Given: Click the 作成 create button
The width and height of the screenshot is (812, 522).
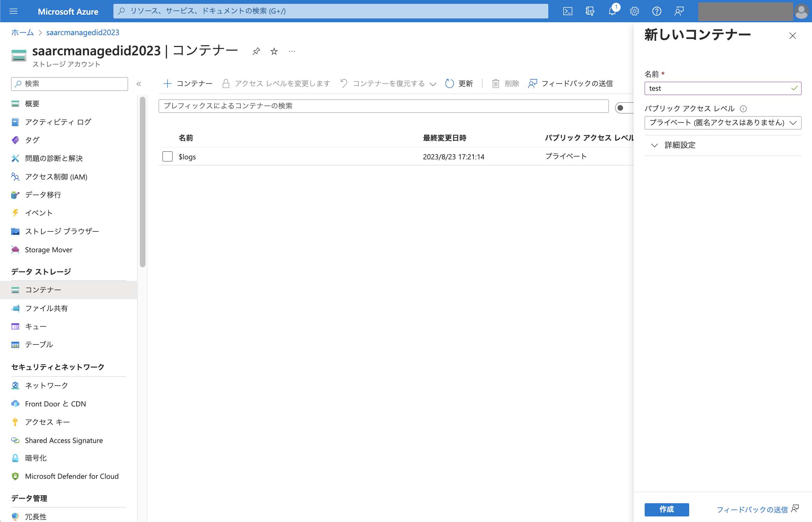Looking at the screenshot, I should pos(667,509).
